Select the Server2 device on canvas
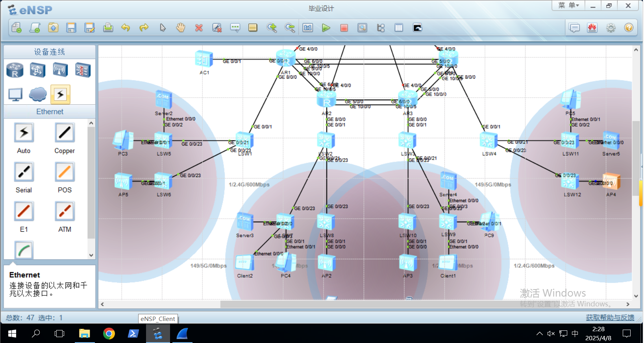644x343 pixels. (x=163, y=100)
